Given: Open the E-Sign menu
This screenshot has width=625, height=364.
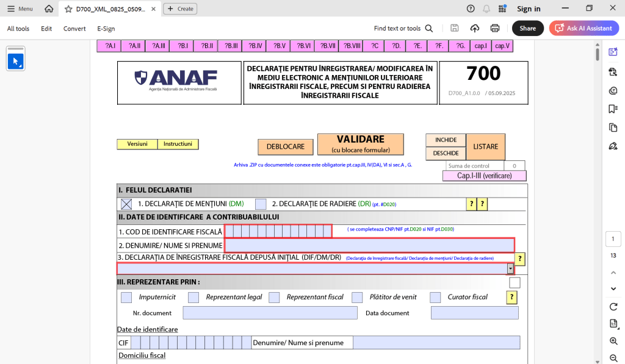Looking at the screenshot, I should tap(106, 29).
